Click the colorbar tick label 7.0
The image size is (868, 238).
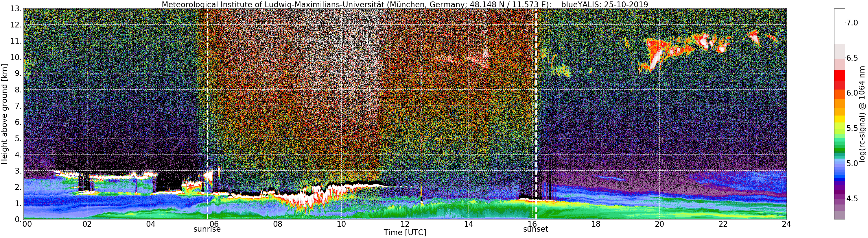point(852,23)
